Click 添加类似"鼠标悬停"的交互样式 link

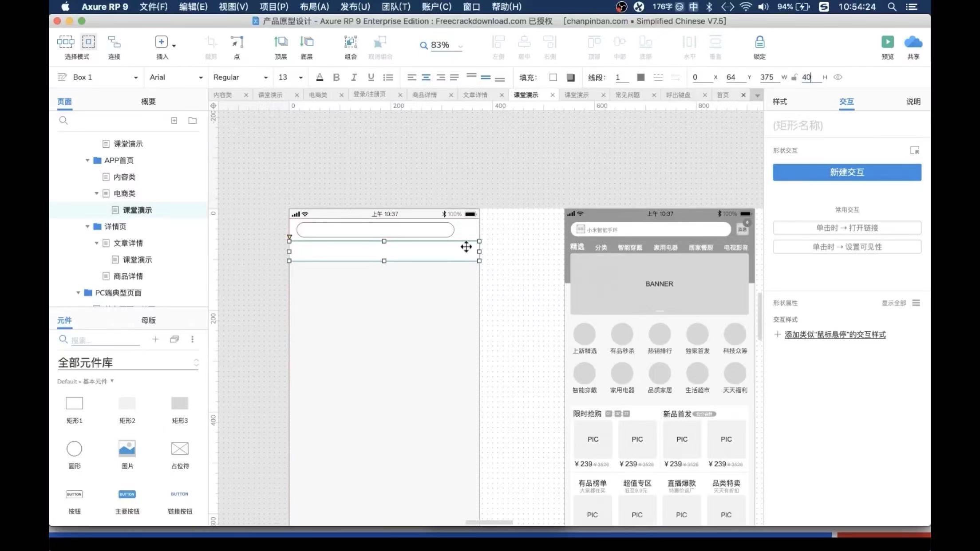[x=834, y=335]
